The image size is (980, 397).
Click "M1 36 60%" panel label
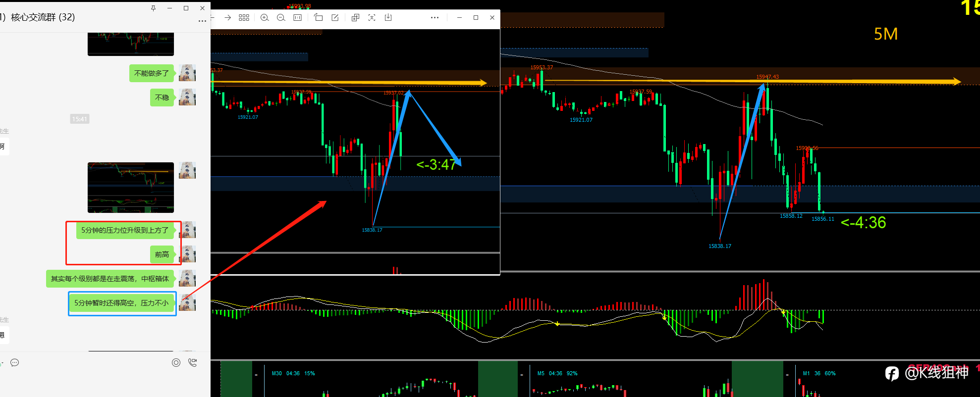(819, 374)
